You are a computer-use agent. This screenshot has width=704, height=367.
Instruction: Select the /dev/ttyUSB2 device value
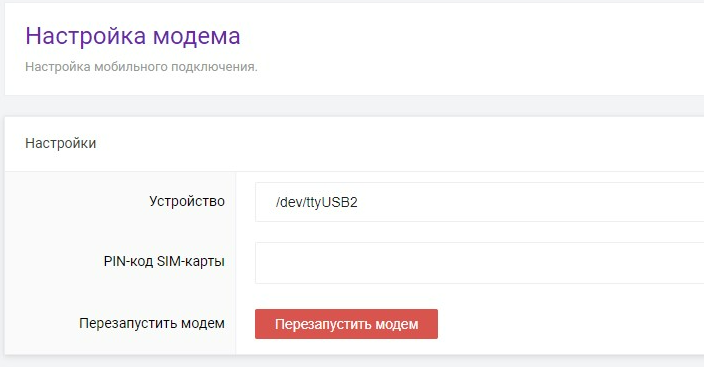click(x=317, y=202)
